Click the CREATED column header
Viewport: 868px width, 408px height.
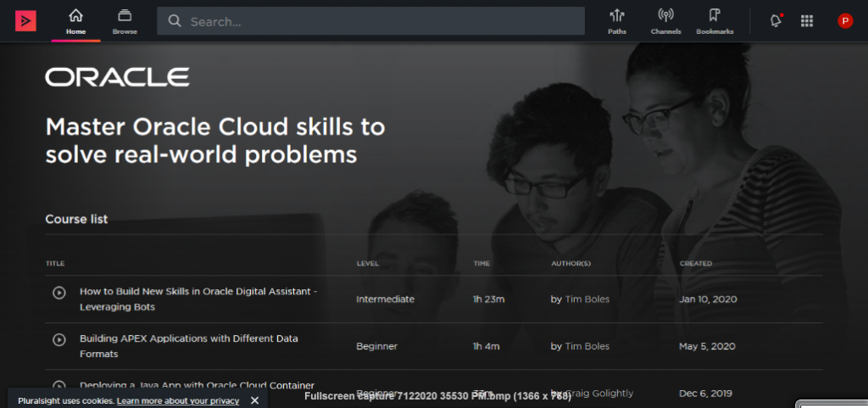click(696, 264)
